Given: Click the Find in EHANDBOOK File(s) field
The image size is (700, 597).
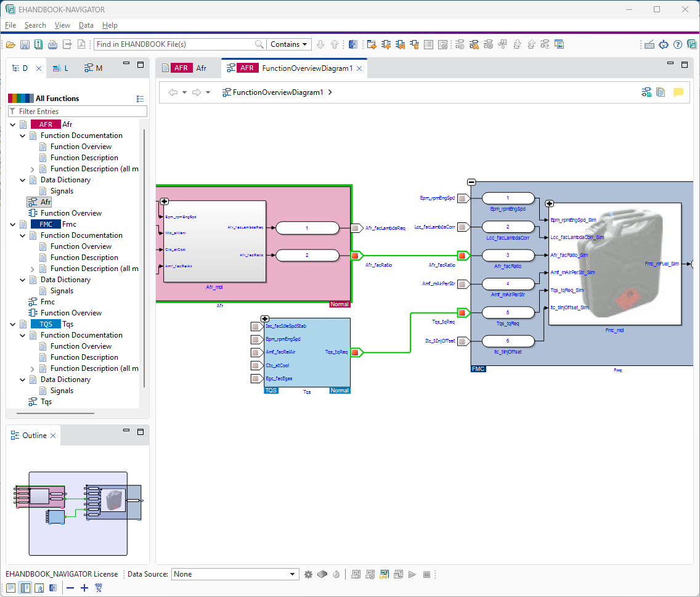Looking at the screenshot, I should (174, 44).
